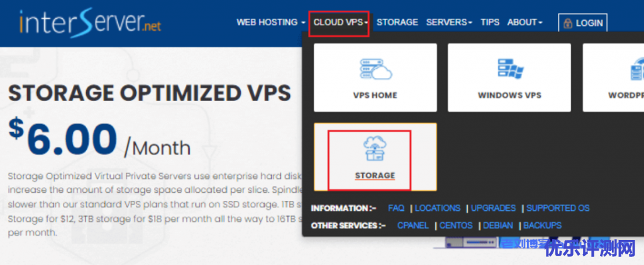
Task: Go to the Storage navigation item
Action: point(397,22)
